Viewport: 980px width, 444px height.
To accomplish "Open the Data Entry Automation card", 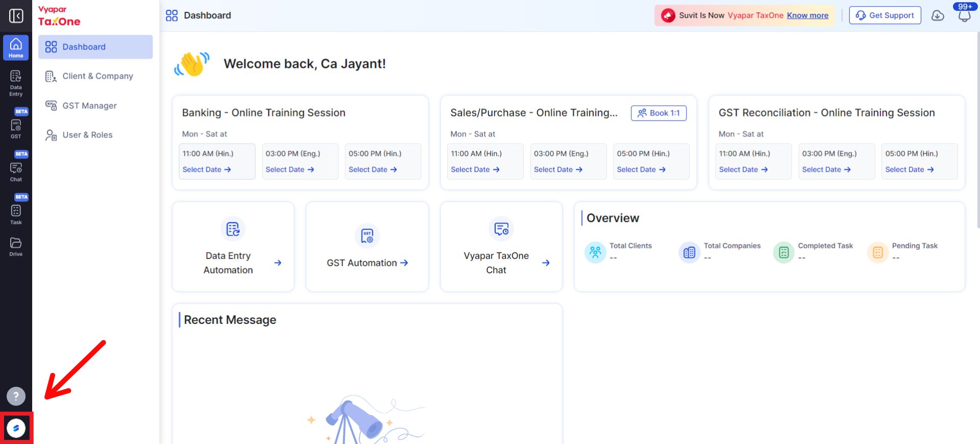I will [233, 247].
